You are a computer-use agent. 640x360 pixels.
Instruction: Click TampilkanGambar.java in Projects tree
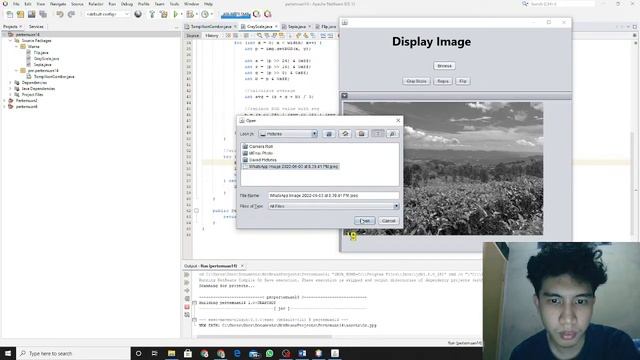[54, 77]
